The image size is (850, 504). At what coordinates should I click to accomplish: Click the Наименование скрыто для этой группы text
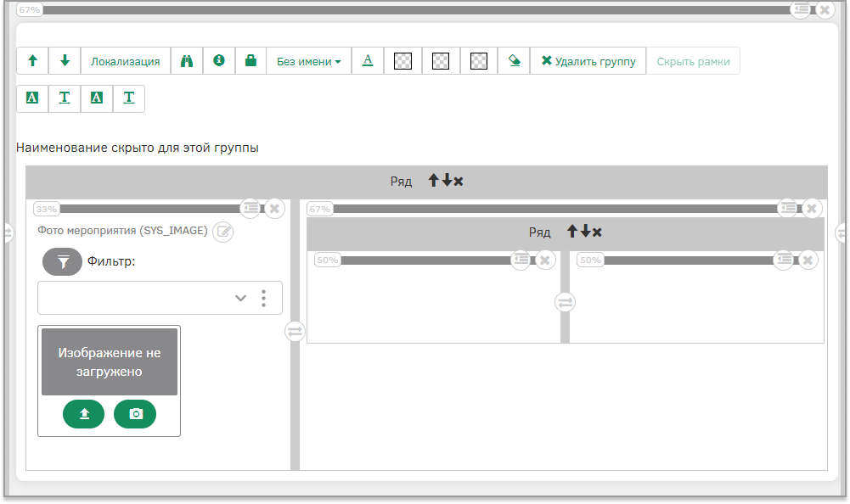click(x=138, y=148)
